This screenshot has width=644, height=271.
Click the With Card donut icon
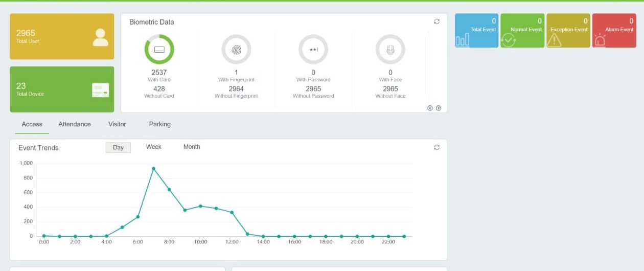[x=159, y=50]
